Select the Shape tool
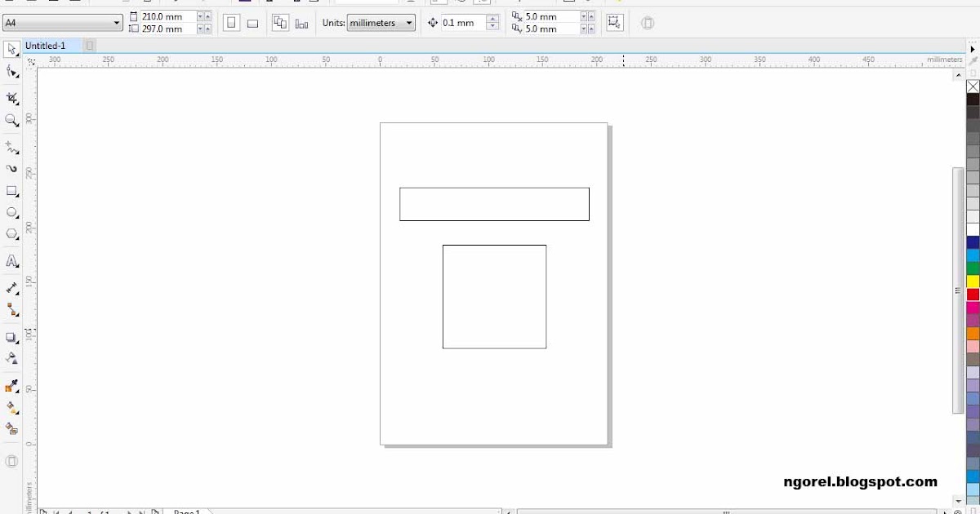 pos(11,72)
